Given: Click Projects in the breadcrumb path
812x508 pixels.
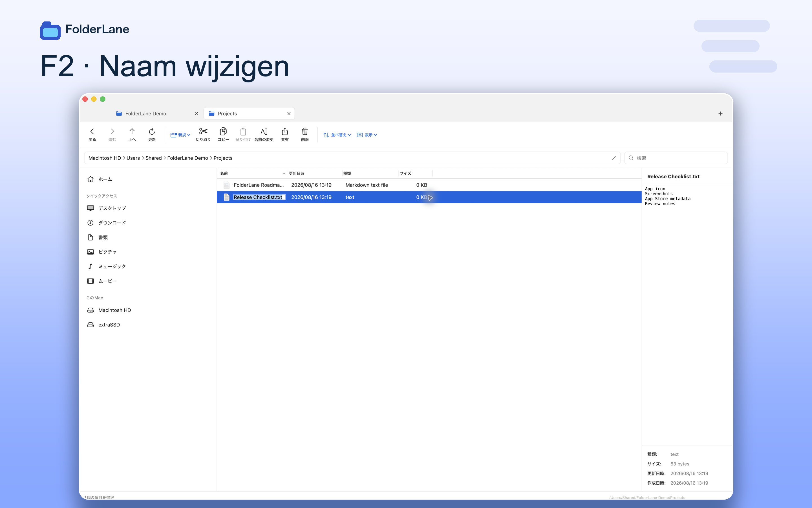Looking at the screenshot, I should 223,158.
